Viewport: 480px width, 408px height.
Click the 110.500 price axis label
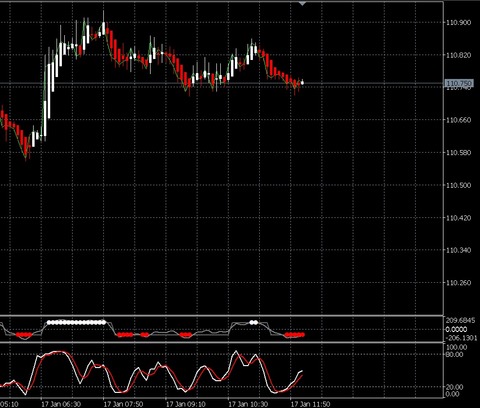pos(459,185)
